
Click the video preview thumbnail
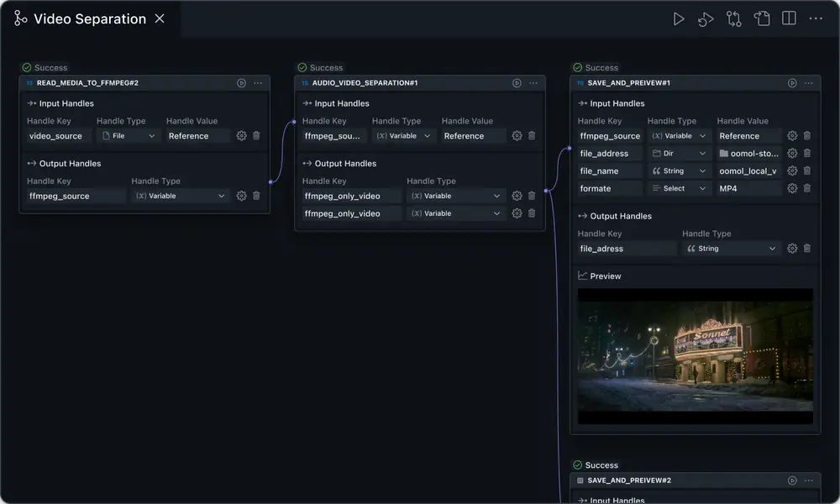click(695, 355)
